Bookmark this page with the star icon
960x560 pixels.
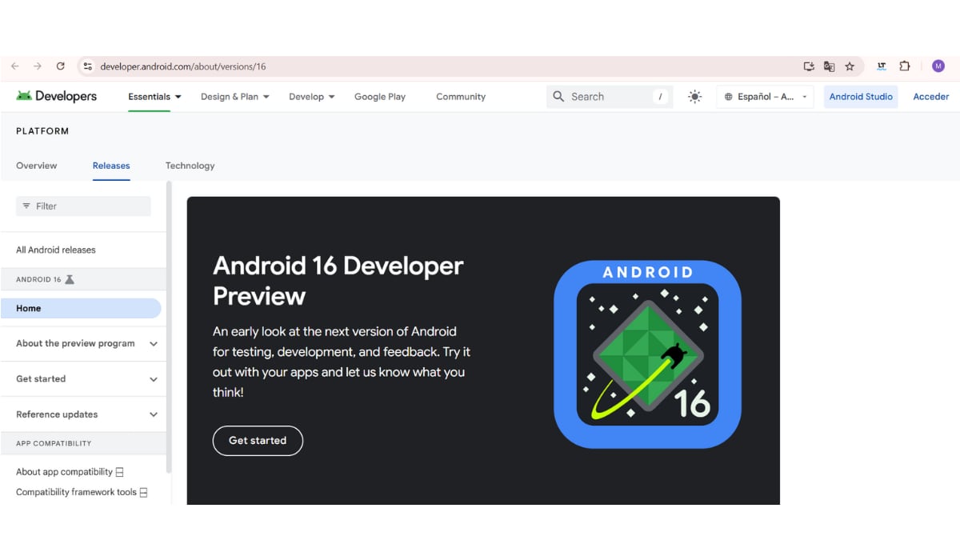coord(850,66)
